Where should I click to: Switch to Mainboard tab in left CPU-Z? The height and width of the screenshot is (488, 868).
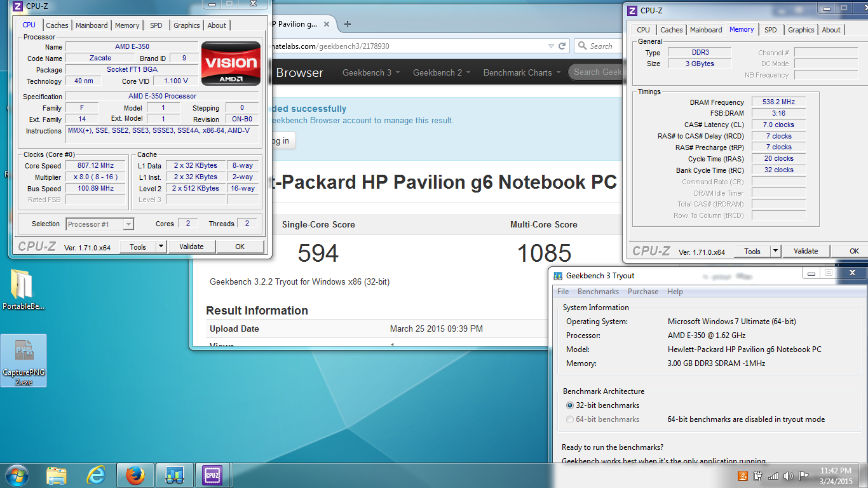tap(92, 25)
